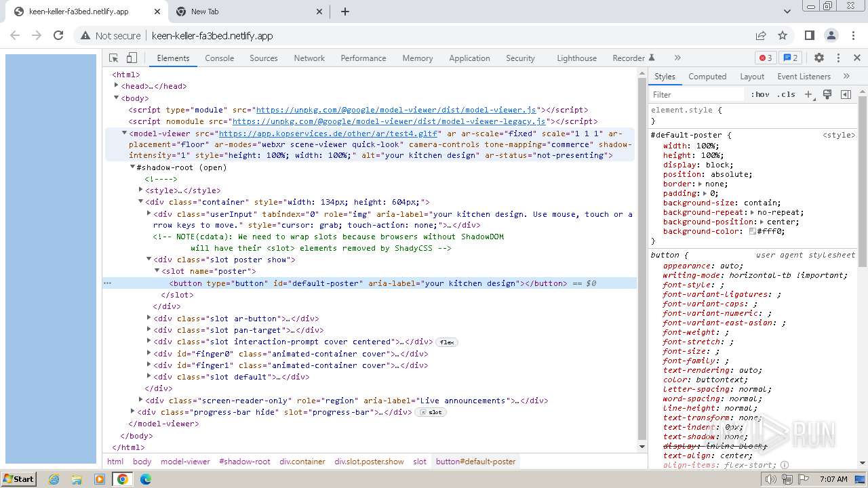Open a new browser tab
This screenshot has width=868, height=488.
345,12
